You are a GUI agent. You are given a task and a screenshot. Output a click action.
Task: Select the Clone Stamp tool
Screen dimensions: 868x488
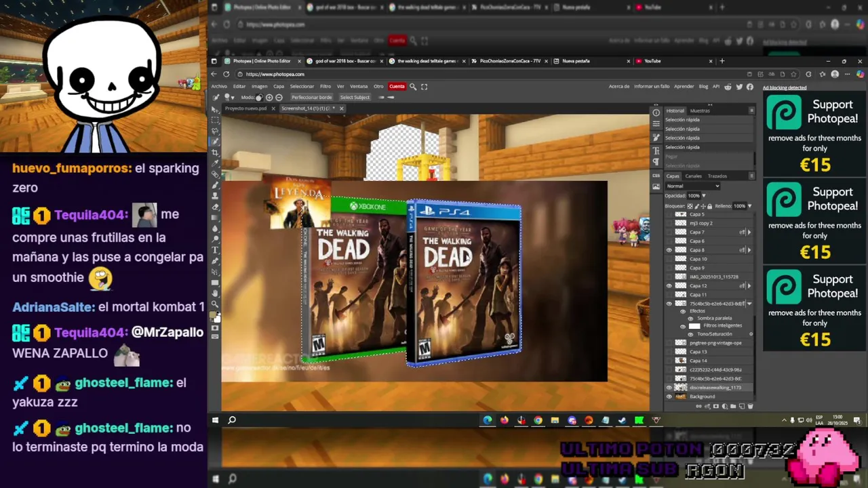click(x=215, y=197)
